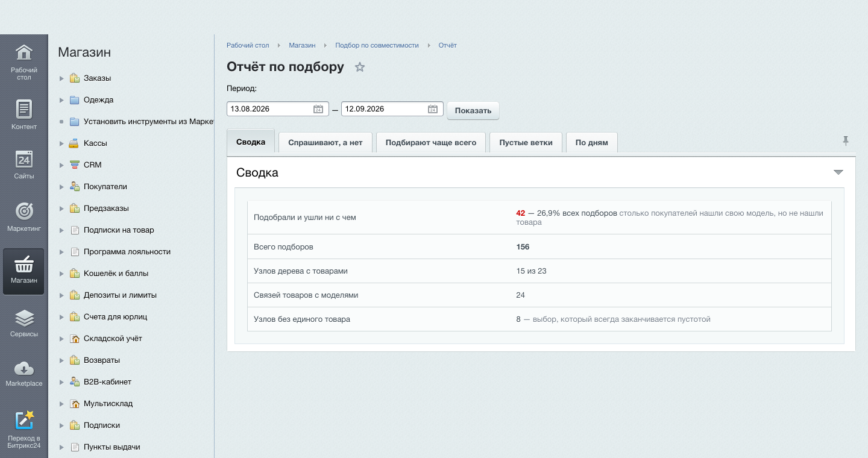Click the Кассы cash register icon
Screen dimensions: 868x458
click(x=74, y=143)
